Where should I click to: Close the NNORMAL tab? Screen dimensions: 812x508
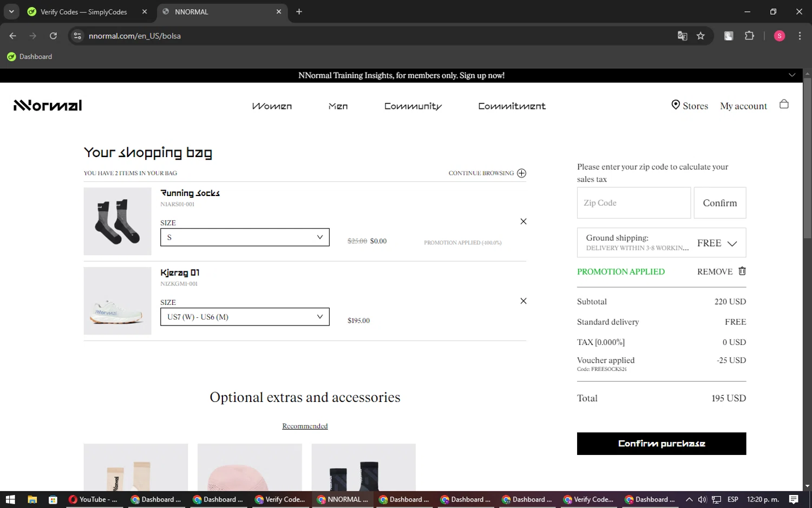pos(279,11)
